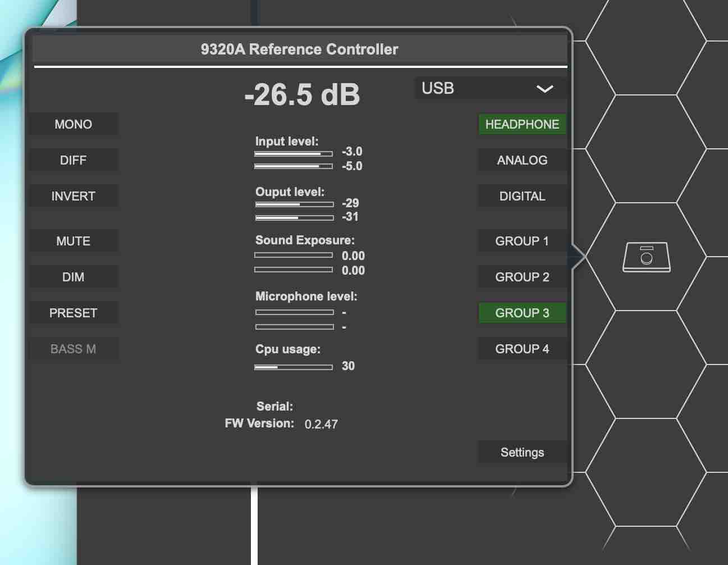Mute output with the MUTE button
The width and height of the screenshot is (728, 565).
[x=74, y=241]
